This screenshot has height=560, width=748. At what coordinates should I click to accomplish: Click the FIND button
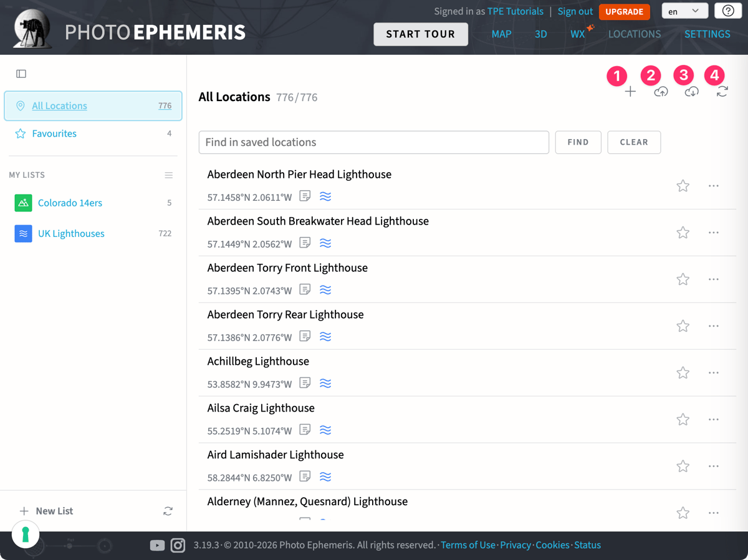pyautogui.click(x=578, y=142)
